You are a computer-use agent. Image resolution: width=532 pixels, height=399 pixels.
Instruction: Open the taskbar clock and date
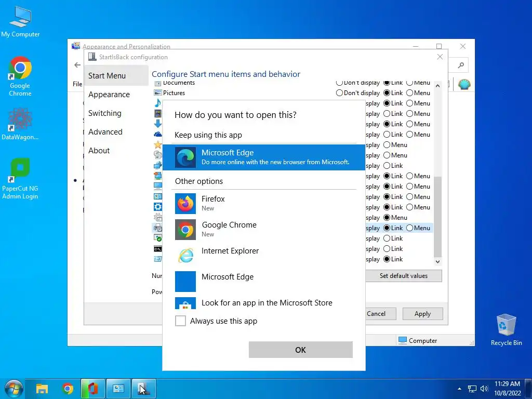(x=508, y=389)
